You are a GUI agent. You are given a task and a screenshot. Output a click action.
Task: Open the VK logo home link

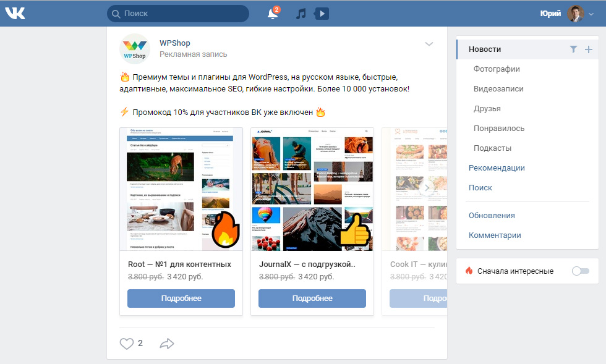tap(15, 13)
